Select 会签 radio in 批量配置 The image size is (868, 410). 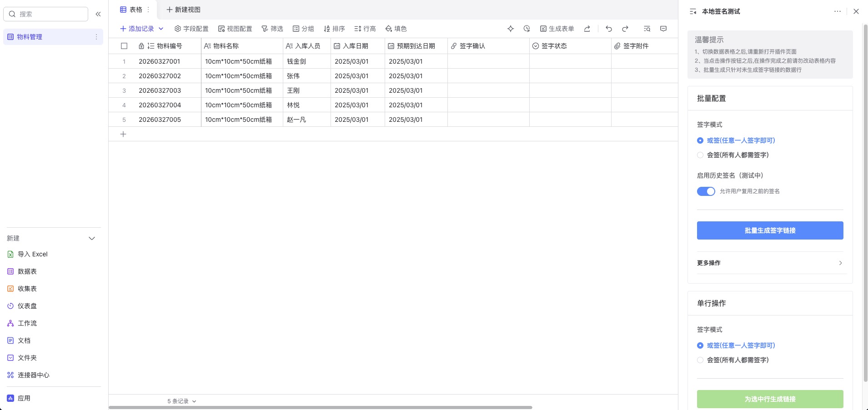[700, 155]
